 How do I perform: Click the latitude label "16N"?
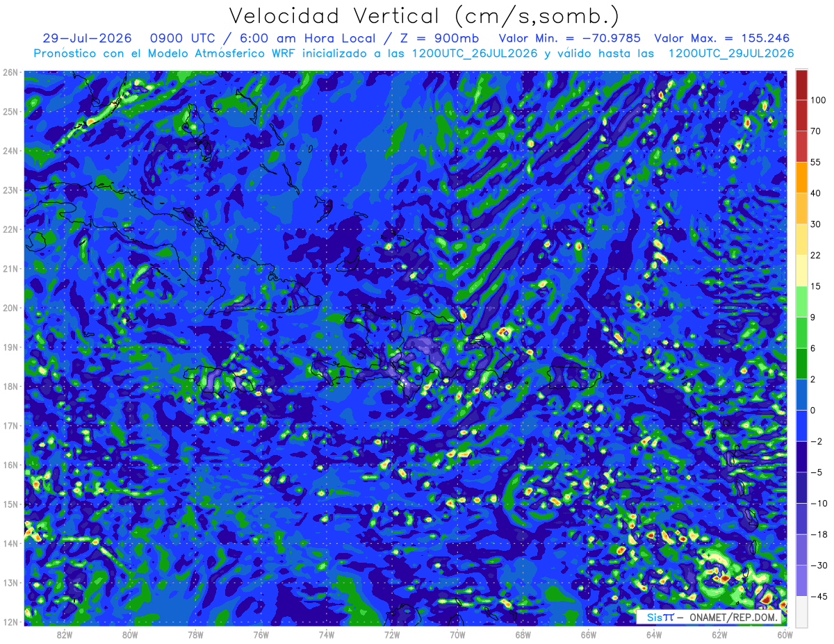(10, 465)
